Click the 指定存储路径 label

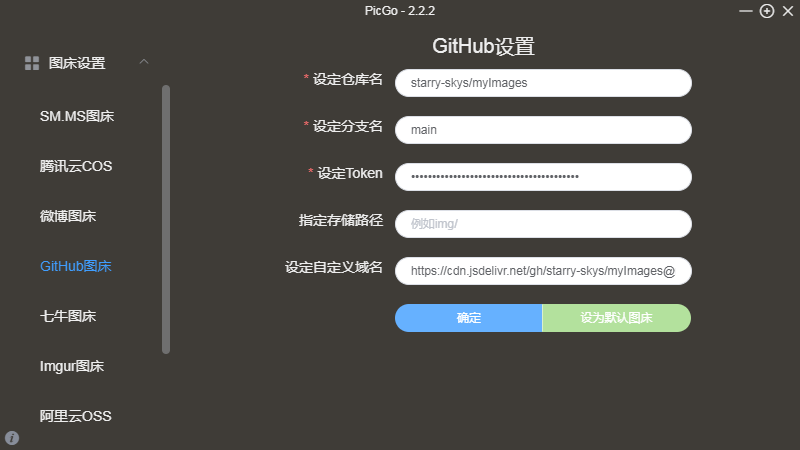341,220
